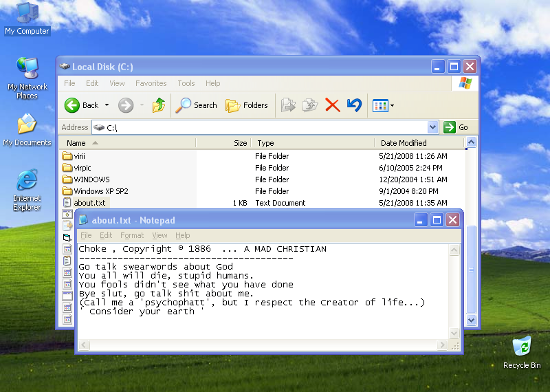550x392 pixels.
Task: Select the about.txt file icon
Action: tap(67, 202)
